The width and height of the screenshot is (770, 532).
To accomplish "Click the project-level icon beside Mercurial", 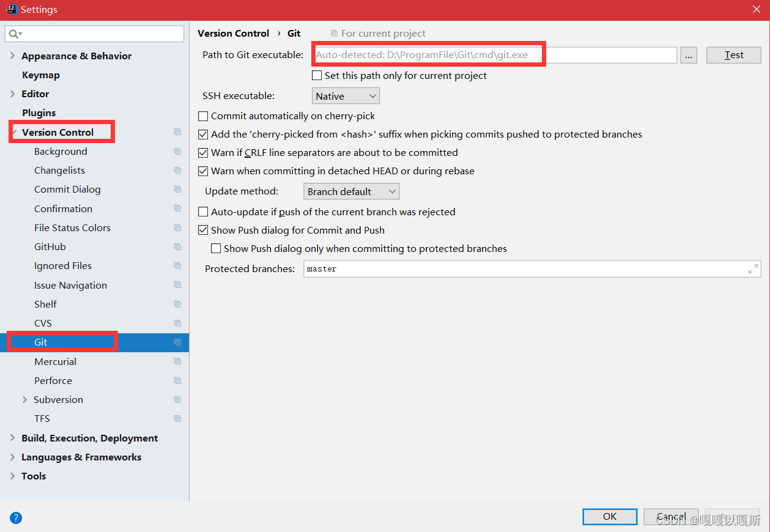I will pos(177,361).
